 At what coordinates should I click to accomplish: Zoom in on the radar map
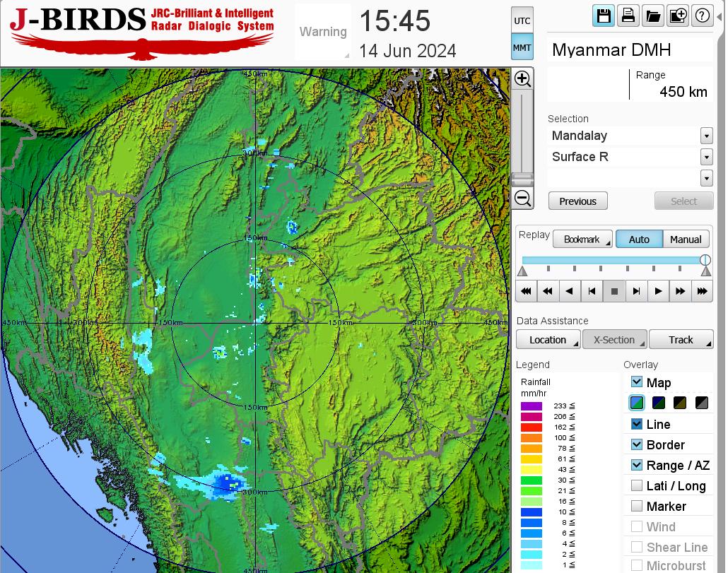tap(522, 78)
